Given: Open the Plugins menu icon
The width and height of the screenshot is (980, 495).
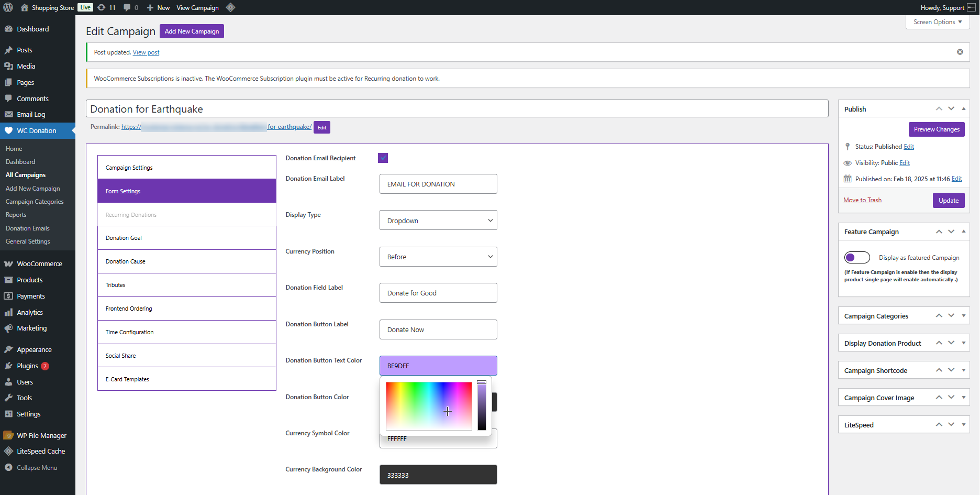Looking at the screenshot, I should tap(8, 366).
